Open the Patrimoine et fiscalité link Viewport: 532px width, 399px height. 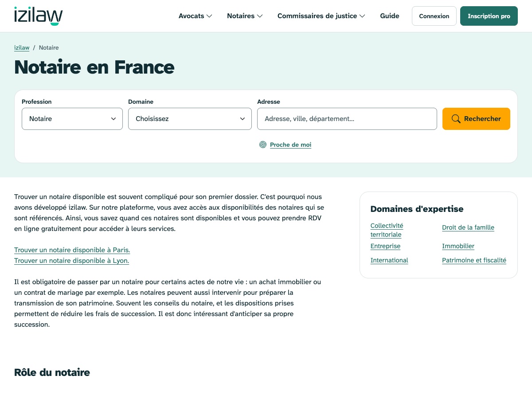pos(474,260)
